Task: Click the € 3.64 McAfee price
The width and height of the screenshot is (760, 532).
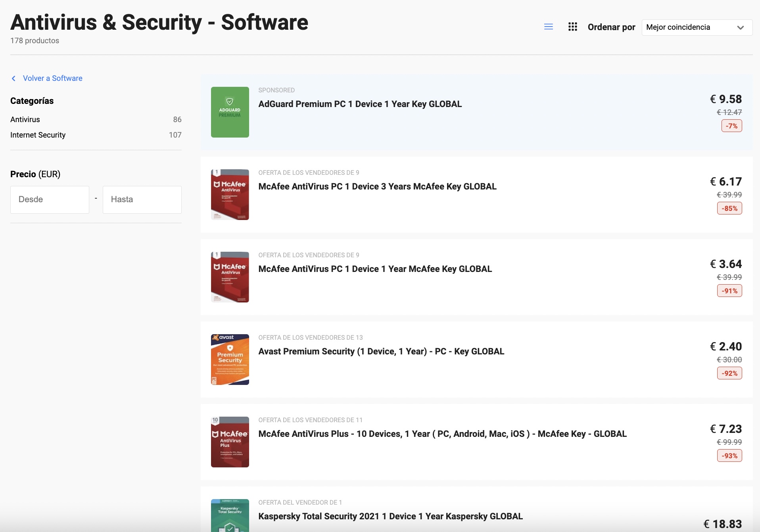Action: point(726,264)
